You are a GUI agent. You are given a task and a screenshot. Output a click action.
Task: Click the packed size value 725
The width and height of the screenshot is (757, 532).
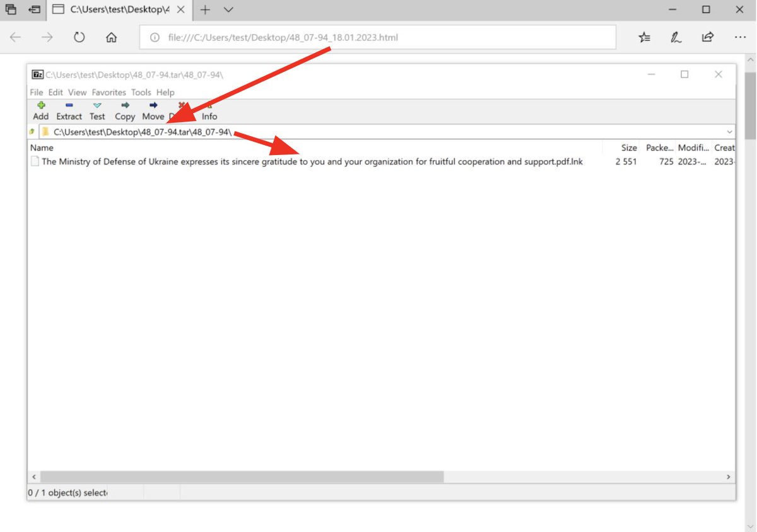(666, 161)
